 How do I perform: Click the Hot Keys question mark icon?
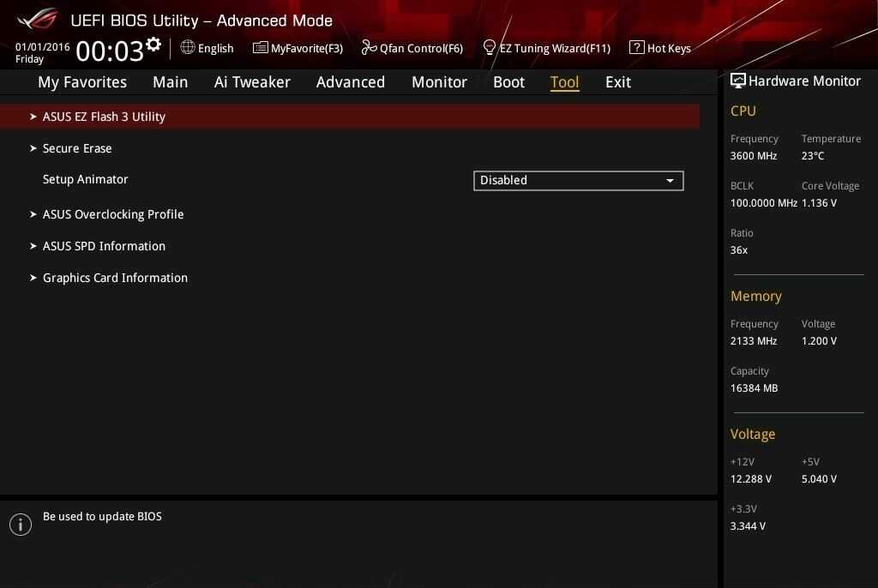[636, 47]
